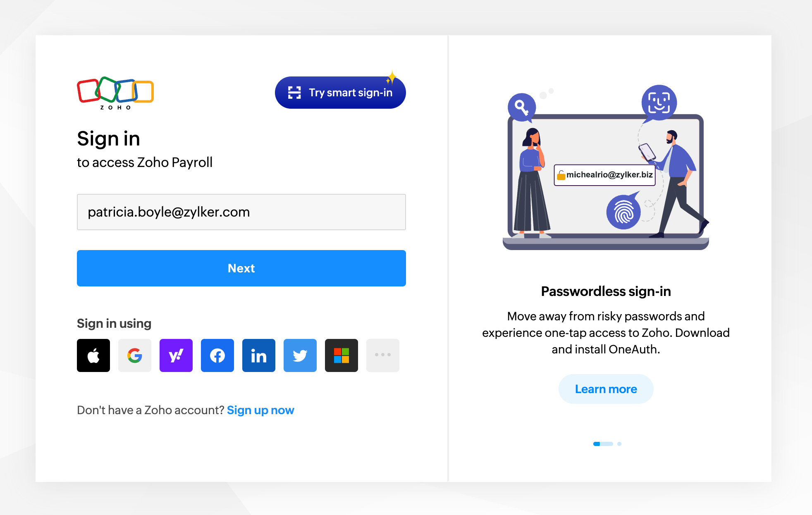812x515 pixels.
Task: Click the email input field
Action: tap(241, 212)
